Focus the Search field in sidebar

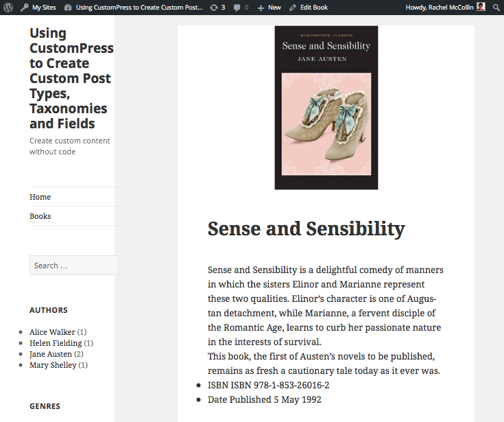click(x=74, y=266)
